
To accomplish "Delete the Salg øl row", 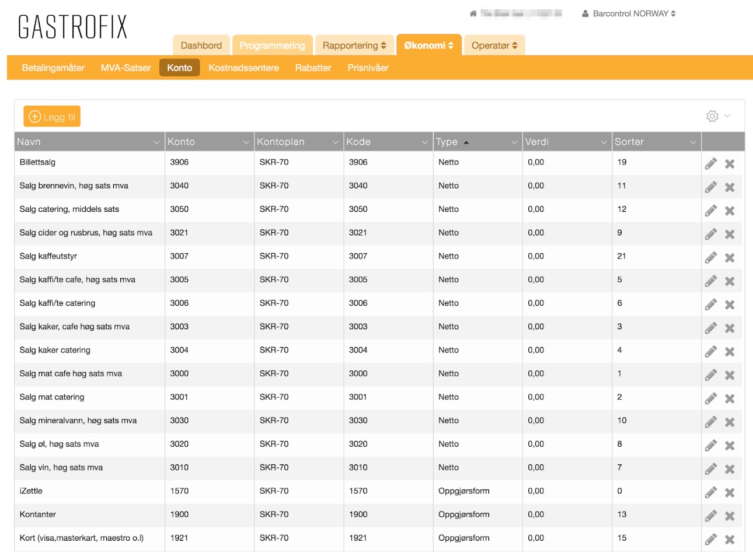I will pyautogui.click(x=730, y=446).
